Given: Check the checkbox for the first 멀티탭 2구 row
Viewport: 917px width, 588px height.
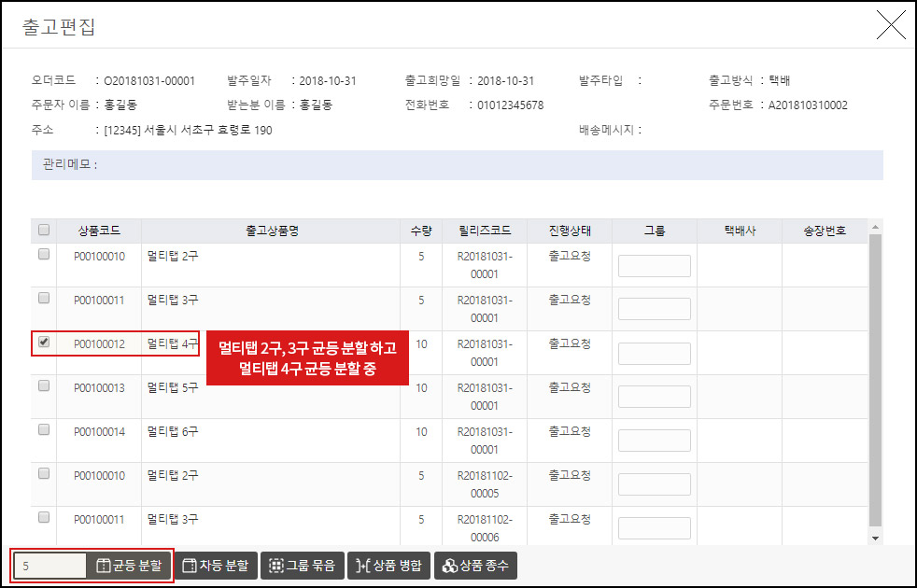Looking at the screenshot, I should pos(43,256).
